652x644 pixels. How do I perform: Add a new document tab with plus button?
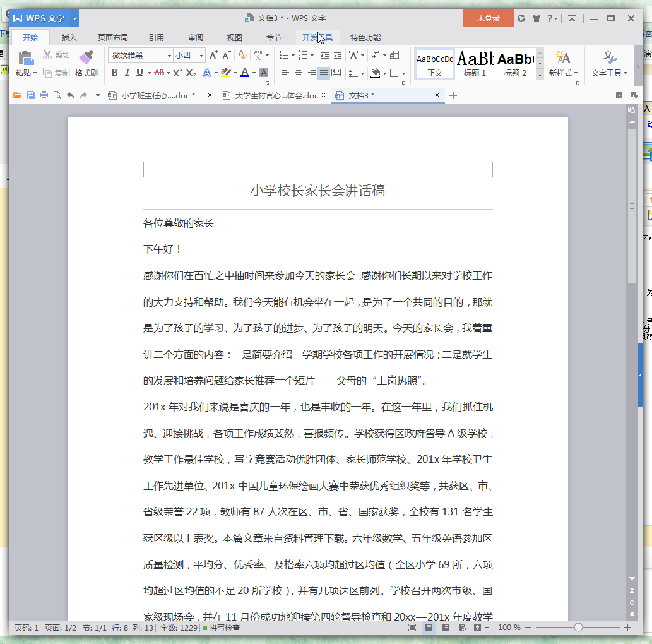click(453, 96)
